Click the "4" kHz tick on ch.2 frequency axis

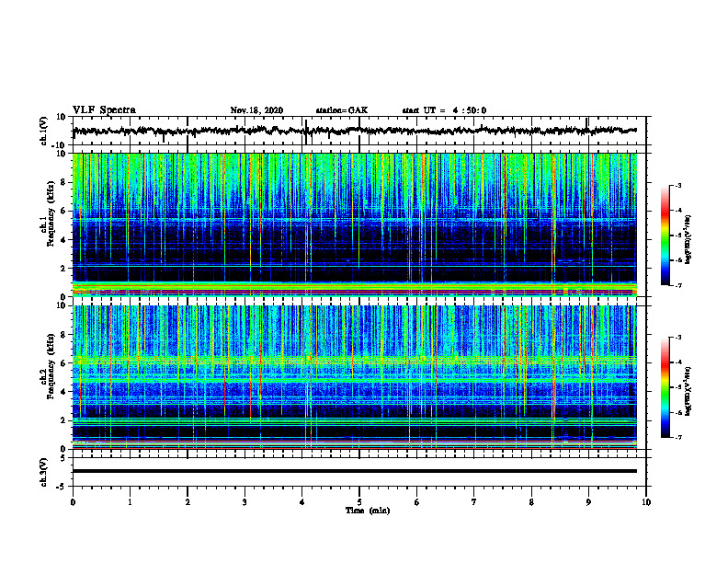tap(63, 392)
